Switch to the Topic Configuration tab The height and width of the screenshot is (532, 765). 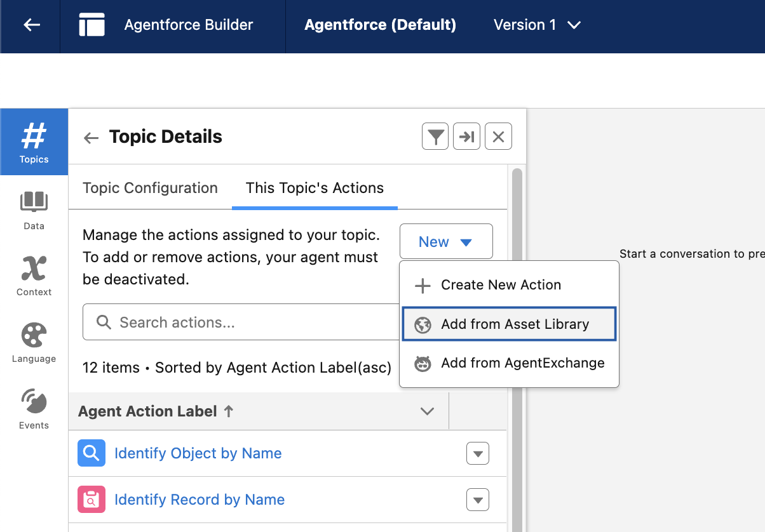tap(150, 188)
